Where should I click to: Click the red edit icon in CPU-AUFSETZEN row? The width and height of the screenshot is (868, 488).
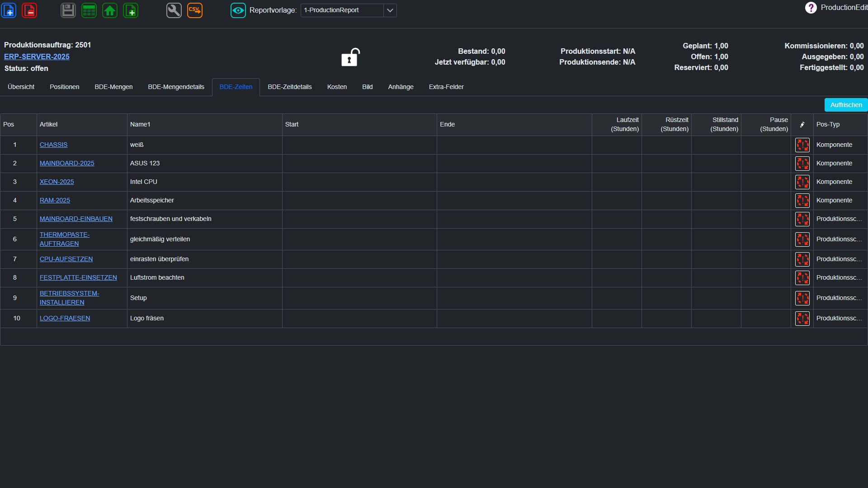[802, 259]
